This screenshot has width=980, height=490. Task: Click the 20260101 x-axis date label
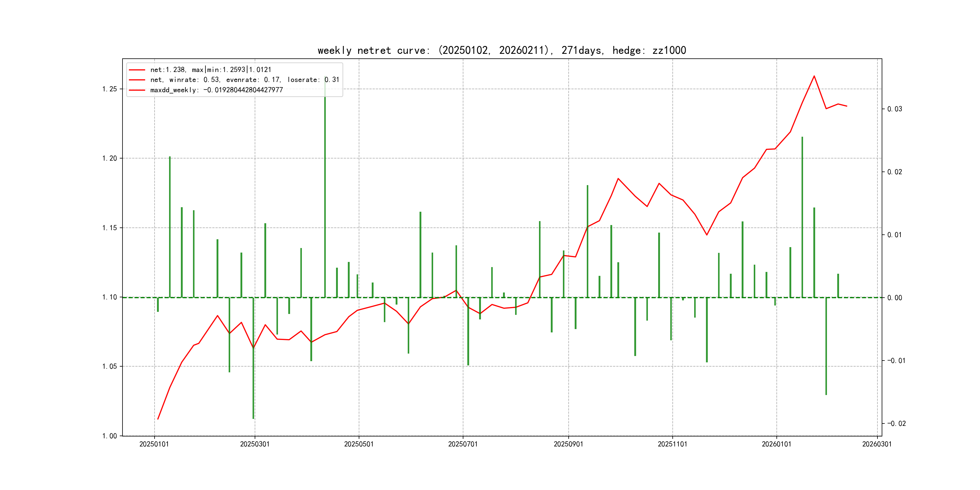click(x=776, y=444)
